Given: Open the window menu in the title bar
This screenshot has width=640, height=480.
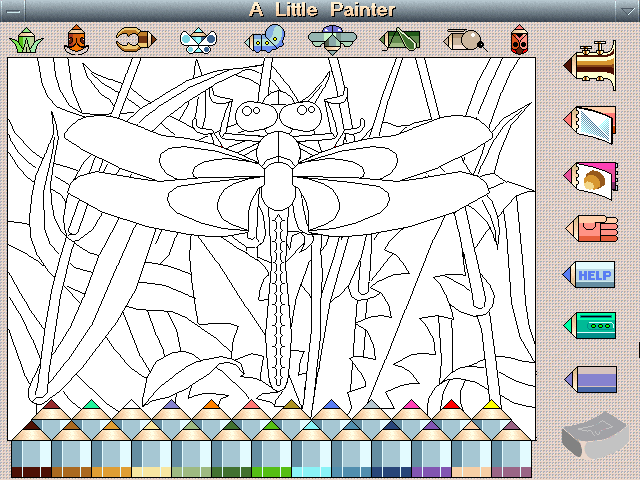Looking at the screenshot, I should 13,11.
